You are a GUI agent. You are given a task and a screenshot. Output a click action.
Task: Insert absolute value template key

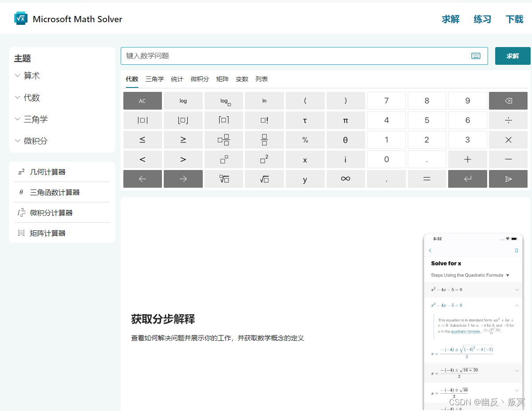pyautogui.click(x=142, y=120)
